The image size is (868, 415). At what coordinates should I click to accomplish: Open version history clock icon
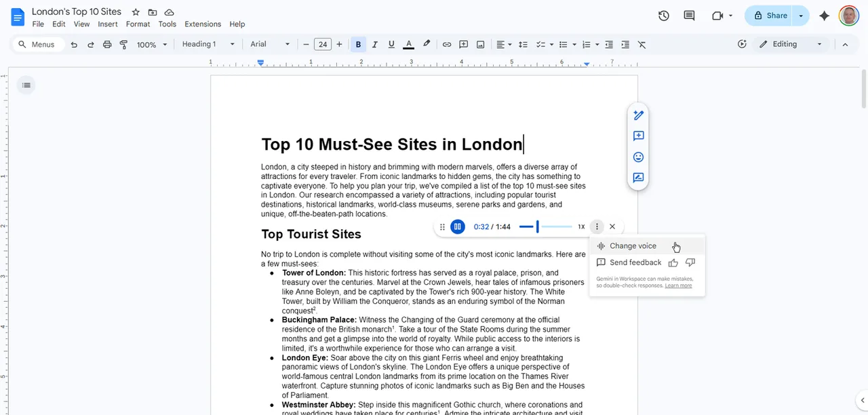[x=664, y=16]
